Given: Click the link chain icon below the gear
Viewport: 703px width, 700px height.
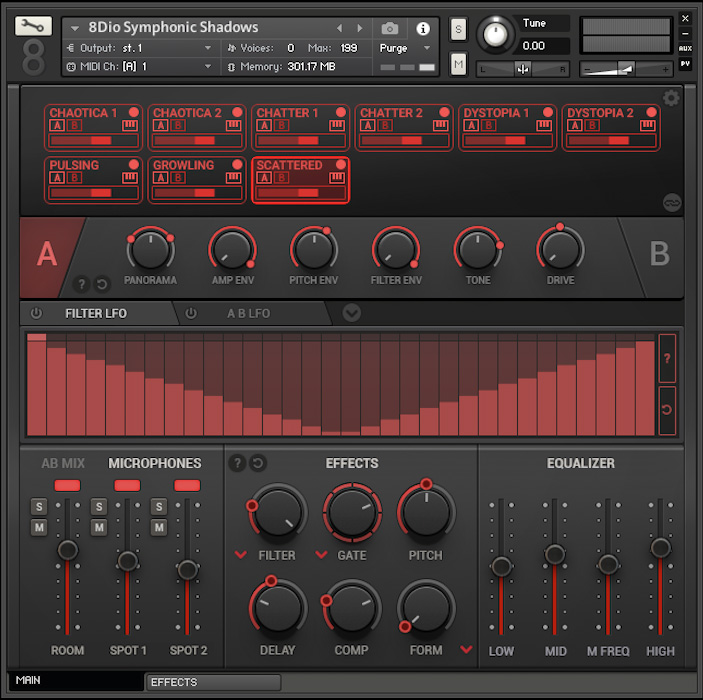Looking at the screenshot, I should click(x=672, y=203).
